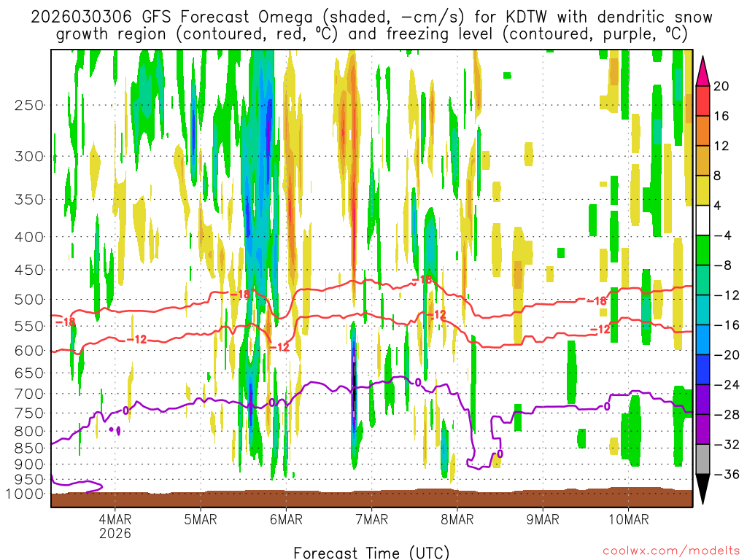Screen dimensions: 747x560
Task: Click the purple 0 freezing-level label near 7MAR
Action: 418,382
